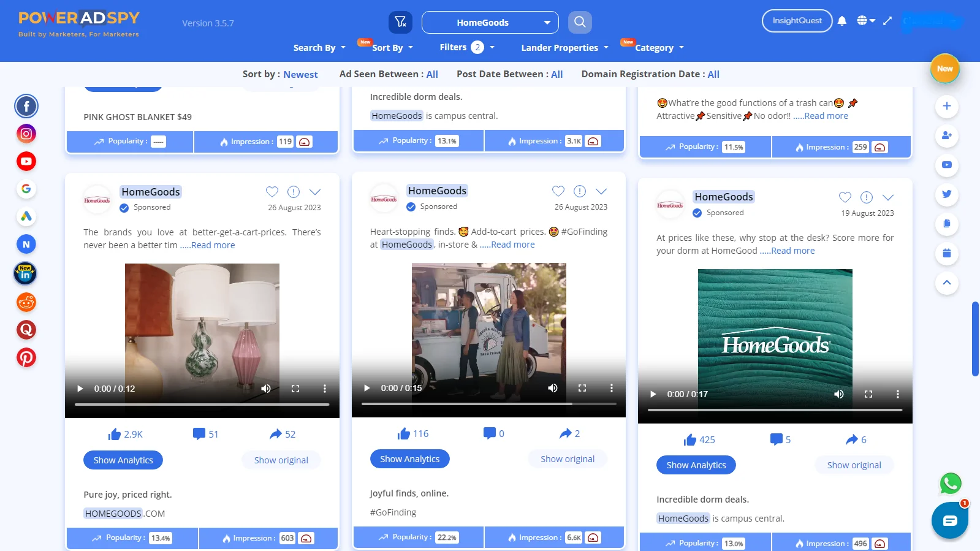Open the Category menu
This screenshot has height=551, width=980.
(659, 48)
